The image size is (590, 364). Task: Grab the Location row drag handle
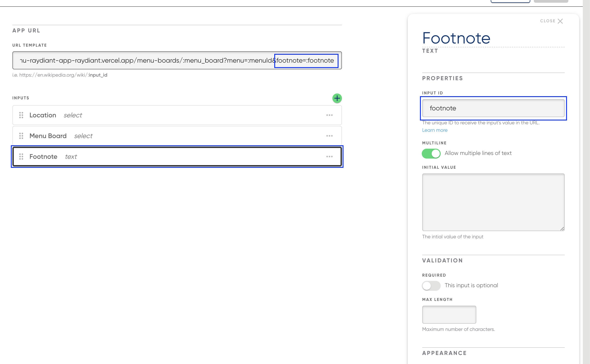tap(21, 115)
